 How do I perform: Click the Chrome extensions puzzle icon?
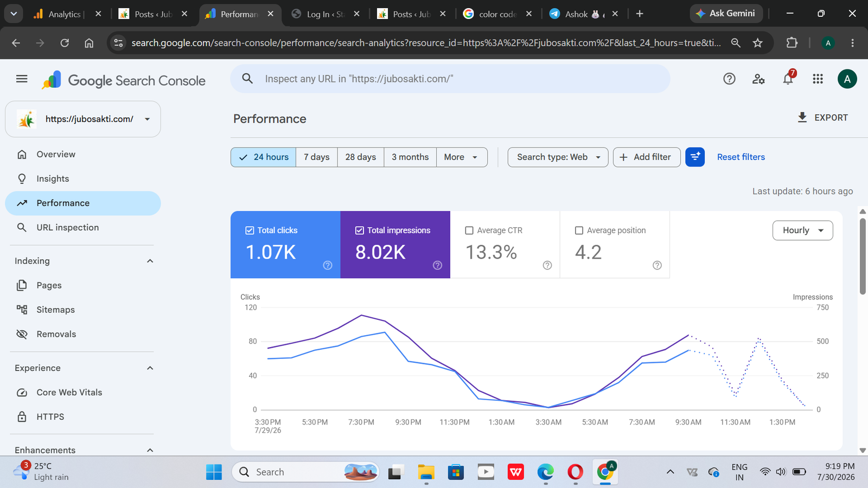[x=792, y=43]
